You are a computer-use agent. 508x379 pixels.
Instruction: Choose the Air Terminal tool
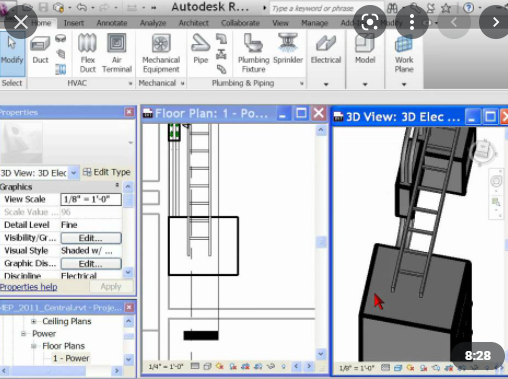[117, 53]
